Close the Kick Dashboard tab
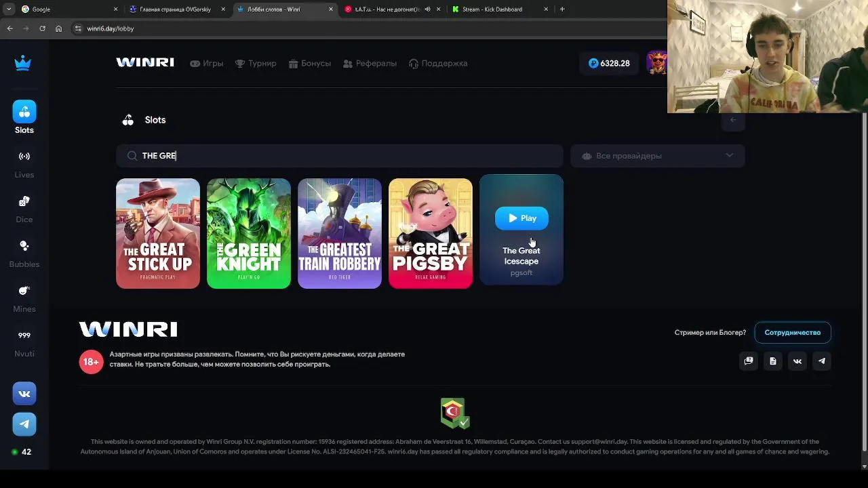 pyautogui.click(x=547, y=9)
